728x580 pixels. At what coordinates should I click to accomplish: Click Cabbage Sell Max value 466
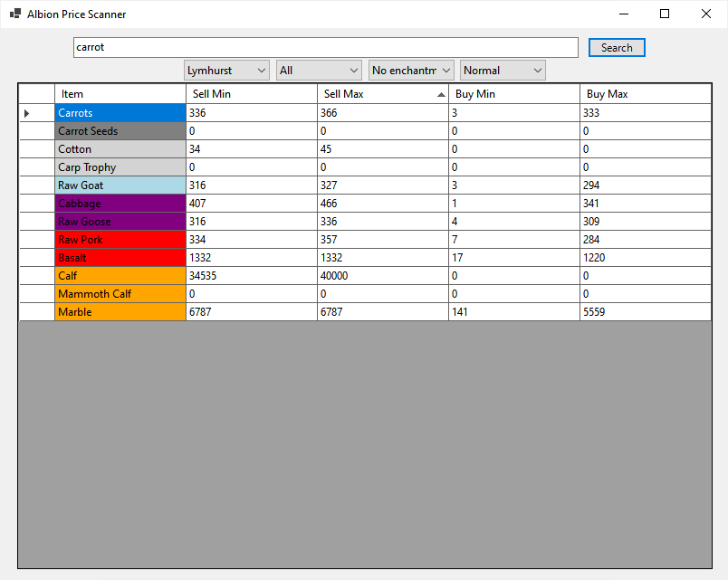pos(383,204)
